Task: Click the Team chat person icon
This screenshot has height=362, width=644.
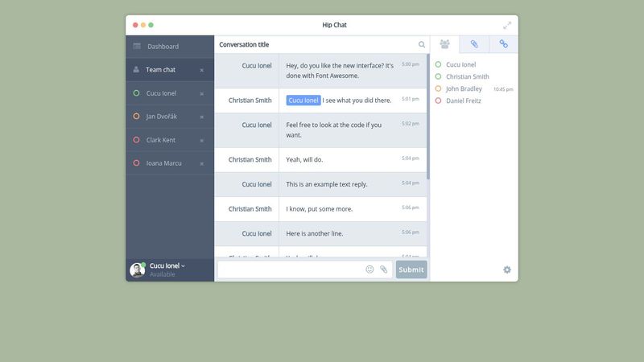Action: click(x=136, y=69)
